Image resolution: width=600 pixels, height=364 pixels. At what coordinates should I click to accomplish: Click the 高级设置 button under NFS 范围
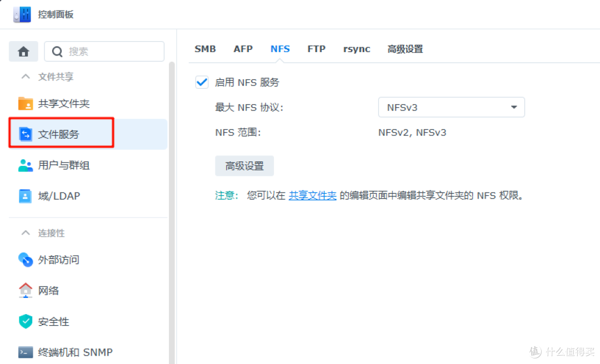point(244,165)
